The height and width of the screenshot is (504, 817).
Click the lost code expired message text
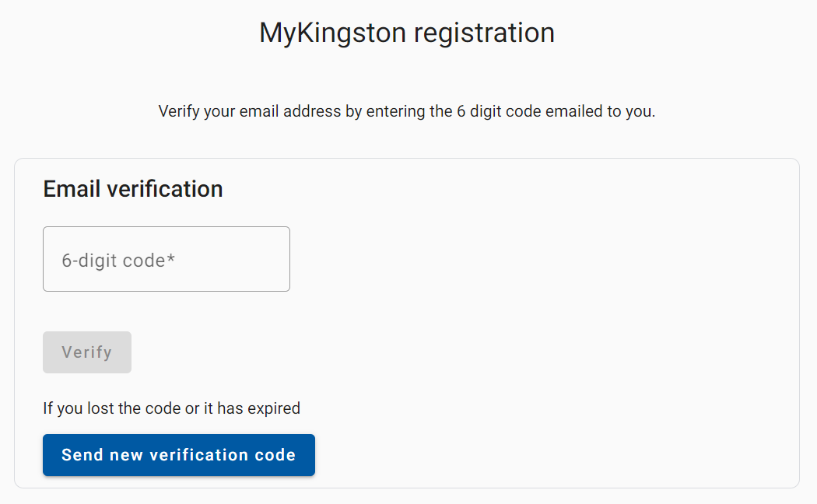(171, 408)
